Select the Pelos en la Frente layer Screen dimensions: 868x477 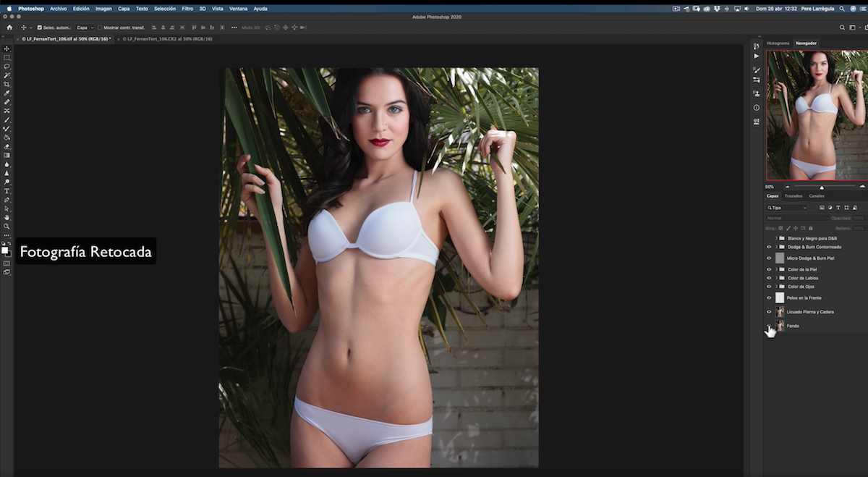[x=804, y=297]
